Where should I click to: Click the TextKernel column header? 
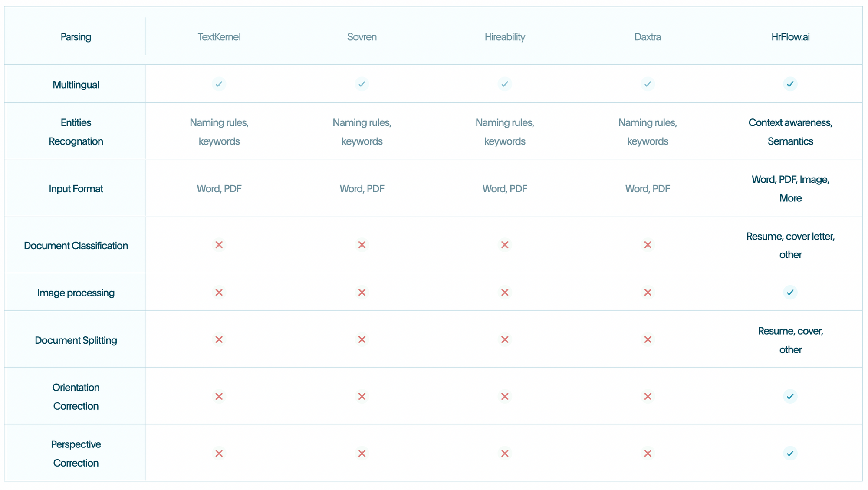tap(219, 37)
